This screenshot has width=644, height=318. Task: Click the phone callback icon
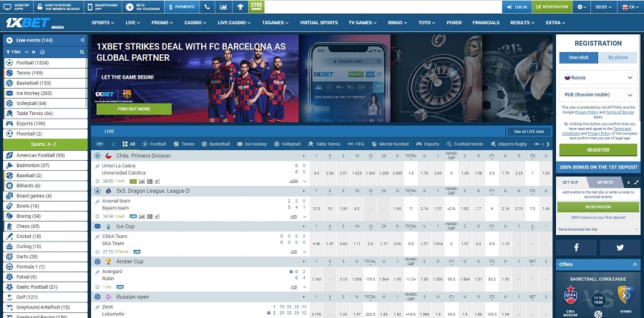point(207,6)
